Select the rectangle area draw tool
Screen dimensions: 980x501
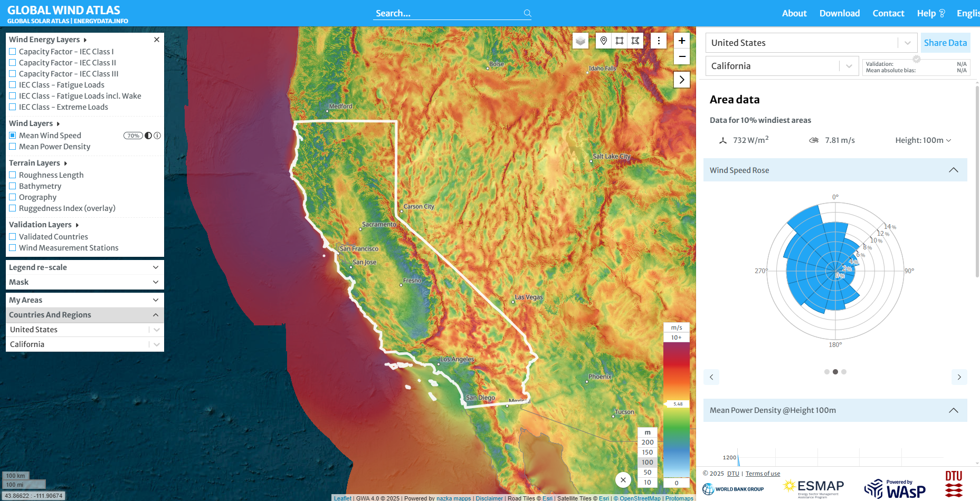620,41
